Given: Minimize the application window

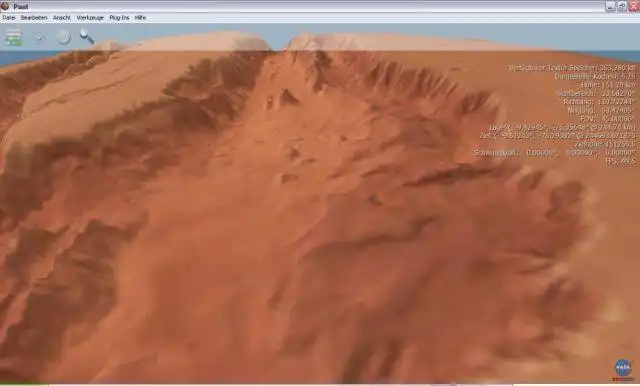Looking at the screenshot, I should click(610, 6).
